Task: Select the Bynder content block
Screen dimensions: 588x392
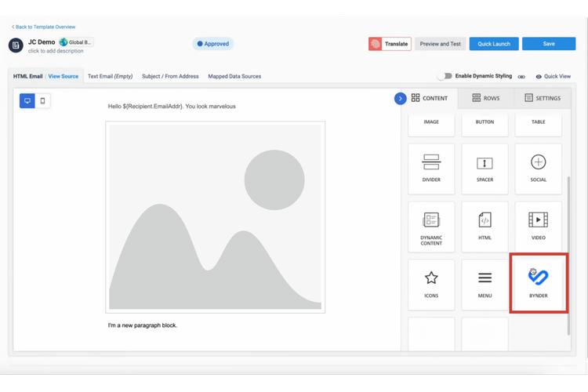Action: (x=538, y=284)
